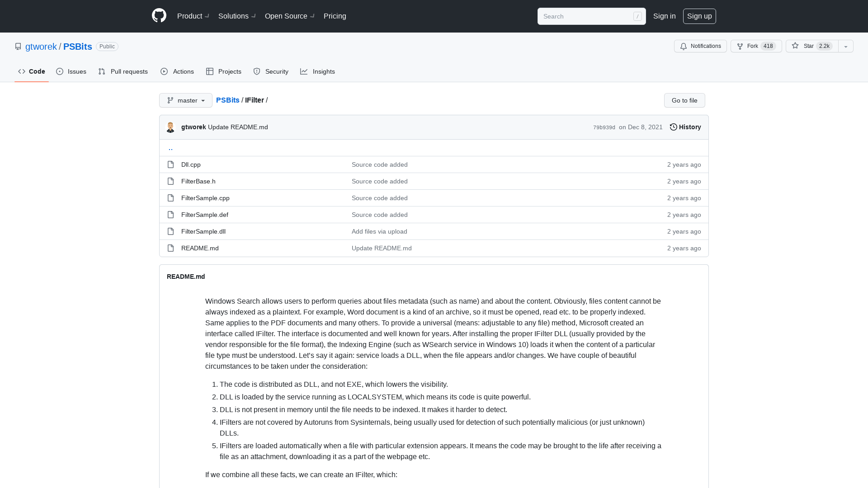Click the file icon next to README.md row

170,248
